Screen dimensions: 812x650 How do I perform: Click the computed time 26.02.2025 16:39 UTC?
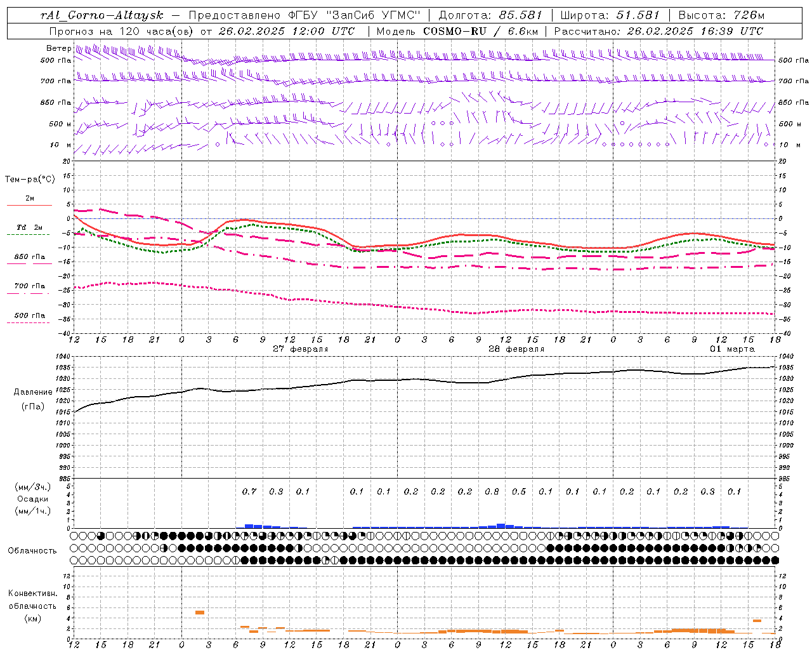click(695, 31)
